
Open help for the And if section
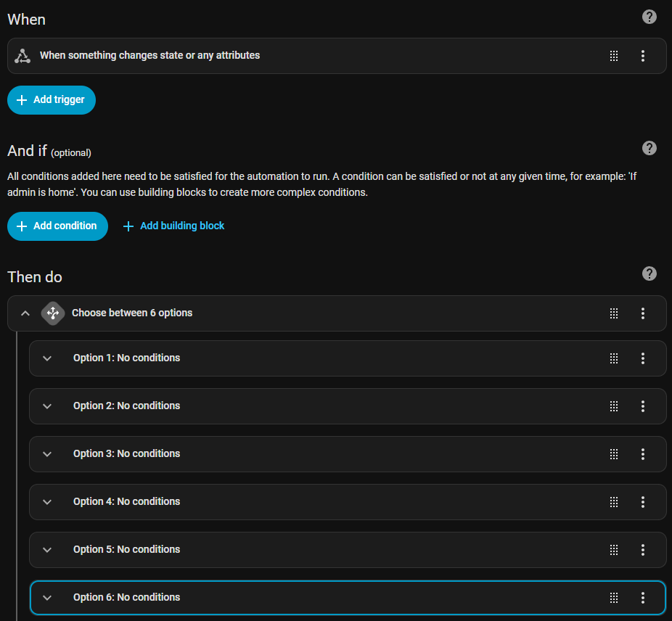(650, 148)
